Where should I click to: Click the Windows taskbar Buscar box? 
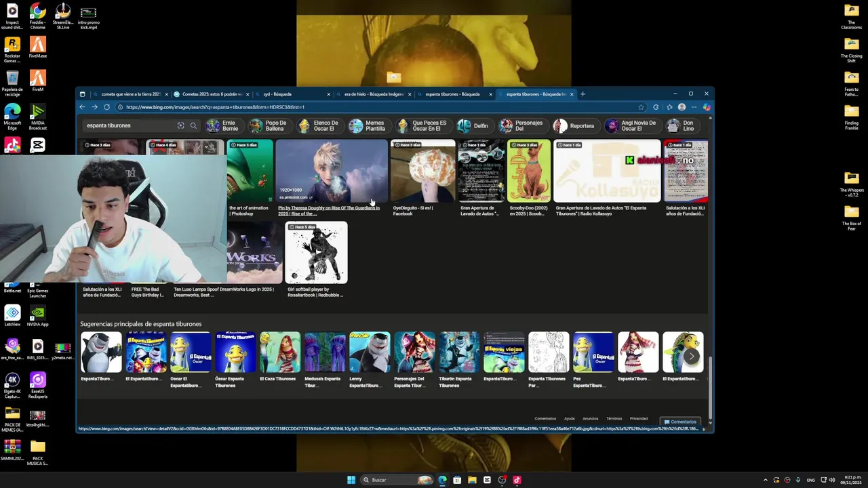(x=397, y=480)
